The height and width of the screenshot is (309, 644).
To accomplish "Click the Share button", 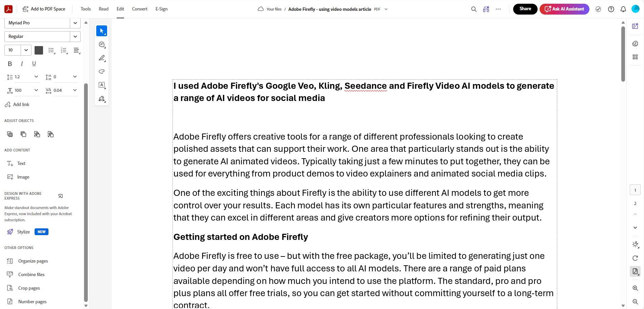I will click(525, 9).
